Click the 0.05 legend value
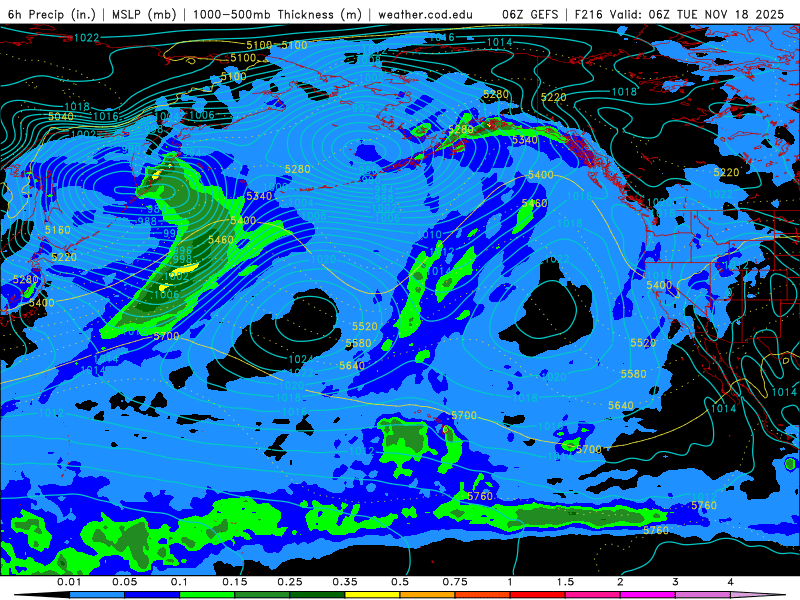This screenshot has width=800, height=600. pyautogui.click(x=124, y=582)
